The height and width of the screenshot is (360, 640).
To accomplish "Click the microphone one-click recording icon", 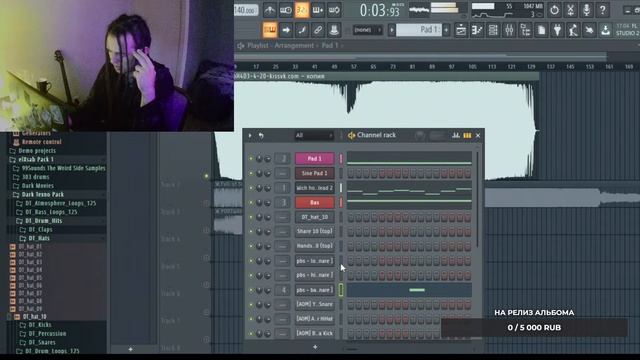I will click(587, 10).
